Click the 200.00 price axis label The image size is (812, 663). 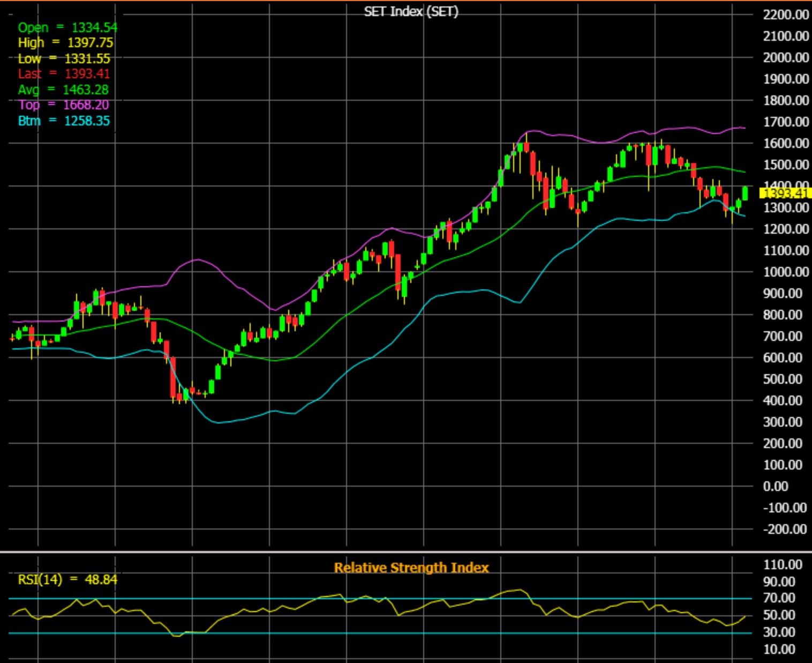click(783, 443)
